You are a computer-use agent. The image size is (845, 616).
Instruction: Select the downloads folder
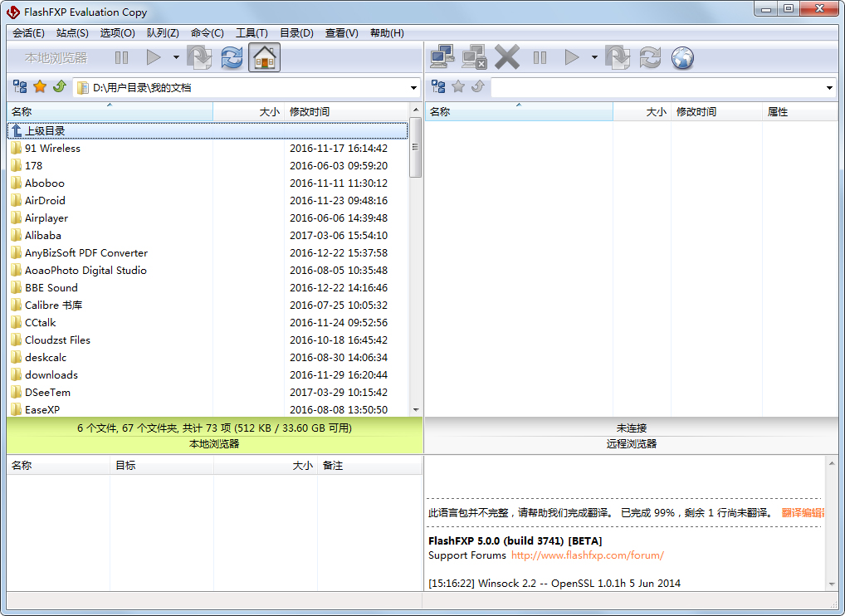(51, 374)
